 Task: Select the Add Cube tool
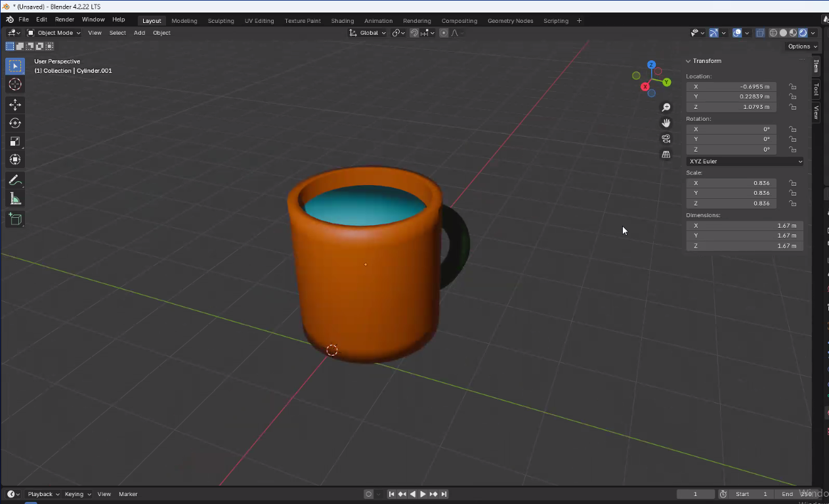coord(15,219)
